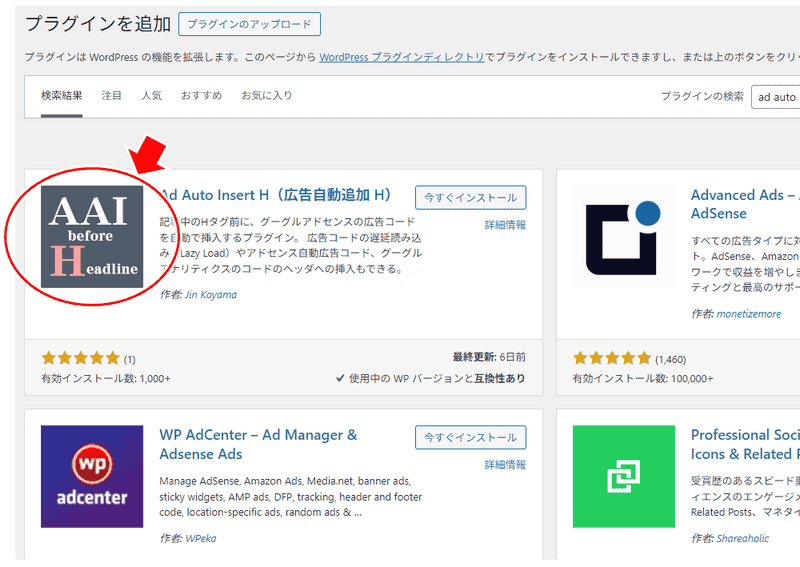Click the プラグインのアップロード button
This screenshot has width=800, height=567.
pyautogui.click(x=249, y=24)
